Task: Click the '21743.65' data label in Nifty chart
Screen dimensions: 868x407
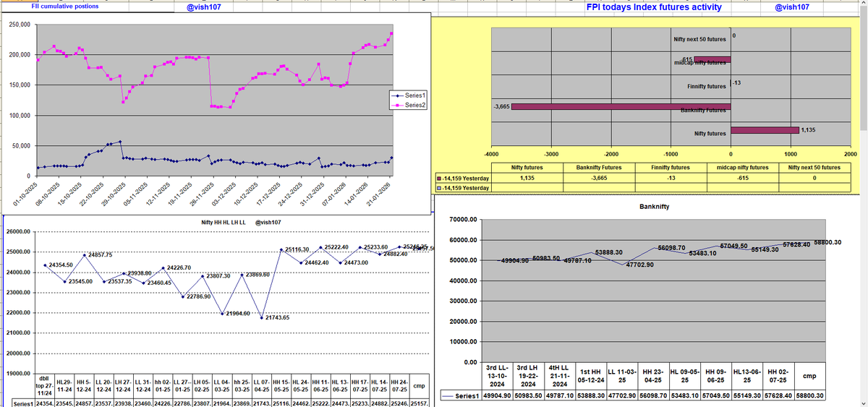Action: [x=276, y=317]
